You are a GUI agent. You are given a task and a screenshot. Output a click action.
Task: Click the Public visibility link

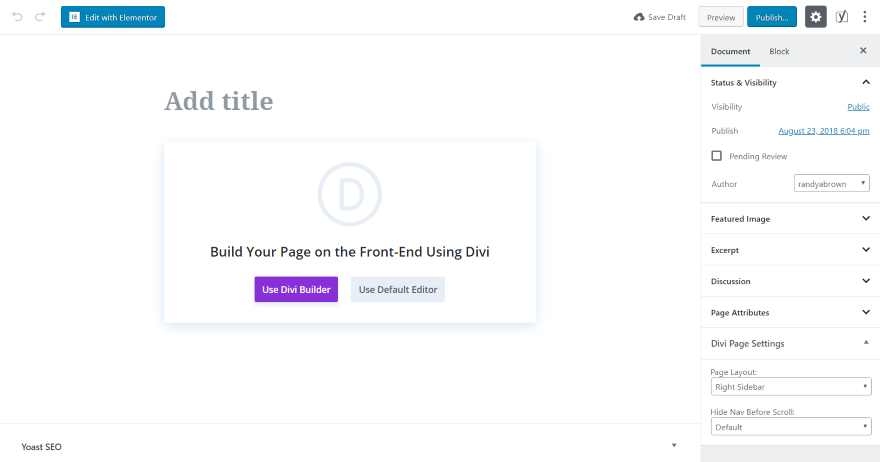[x=858, y=107]
